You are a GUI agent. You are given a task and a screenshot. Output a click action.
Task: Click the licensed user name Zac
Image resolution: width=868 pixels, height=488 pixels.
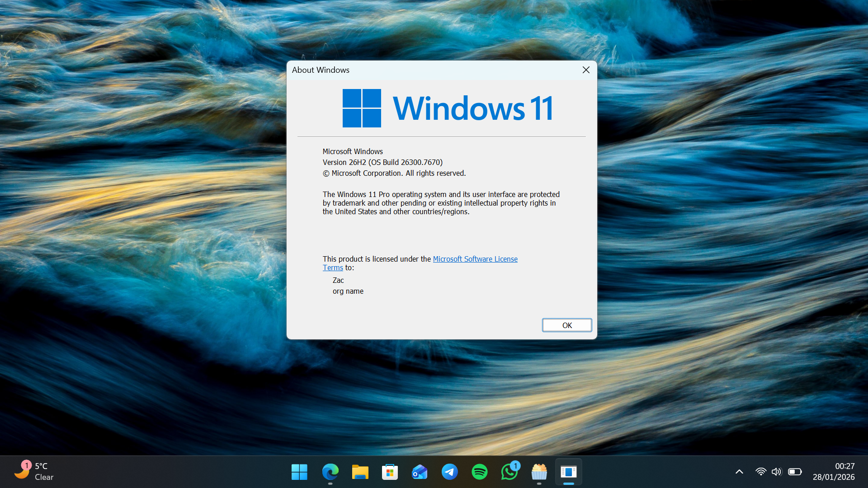[x=338, y=280]
